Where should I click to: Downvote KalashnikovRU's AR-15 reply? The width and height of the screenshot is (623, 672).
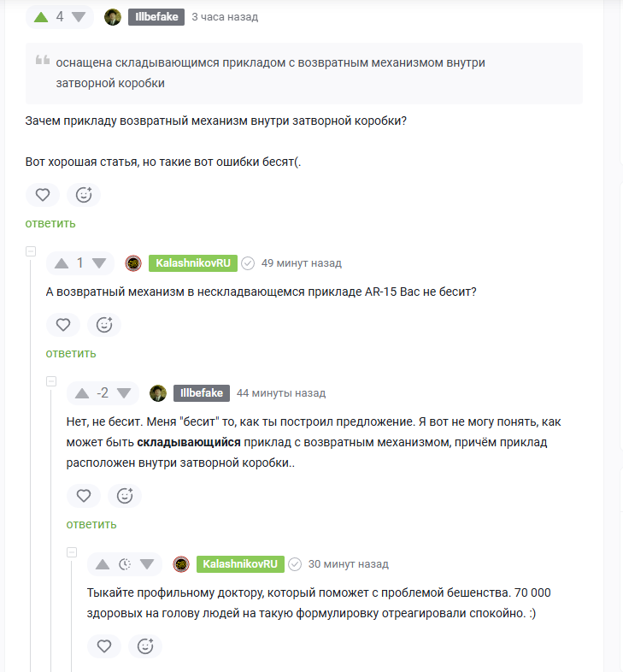100,263
